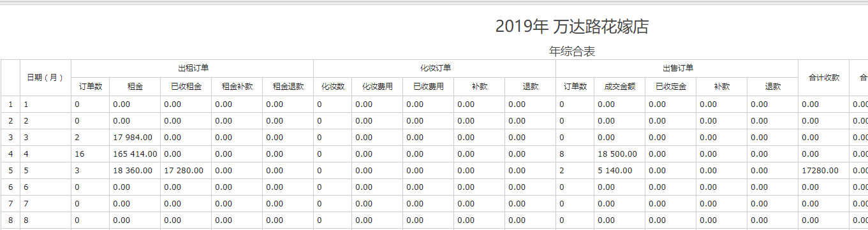Click the 租金 column header
Image resolution: width=868 pixels, height=230 pixels.
tap(135, 87)
